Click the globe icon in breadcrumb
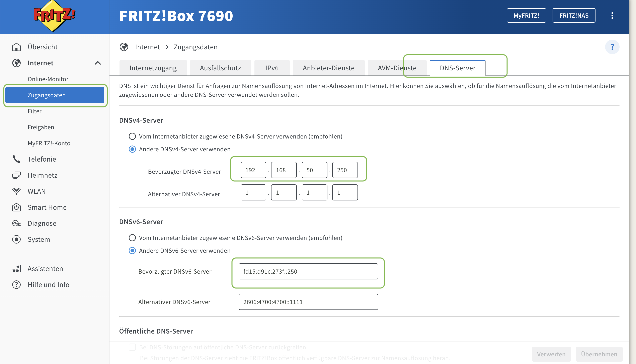 (124, 47)
